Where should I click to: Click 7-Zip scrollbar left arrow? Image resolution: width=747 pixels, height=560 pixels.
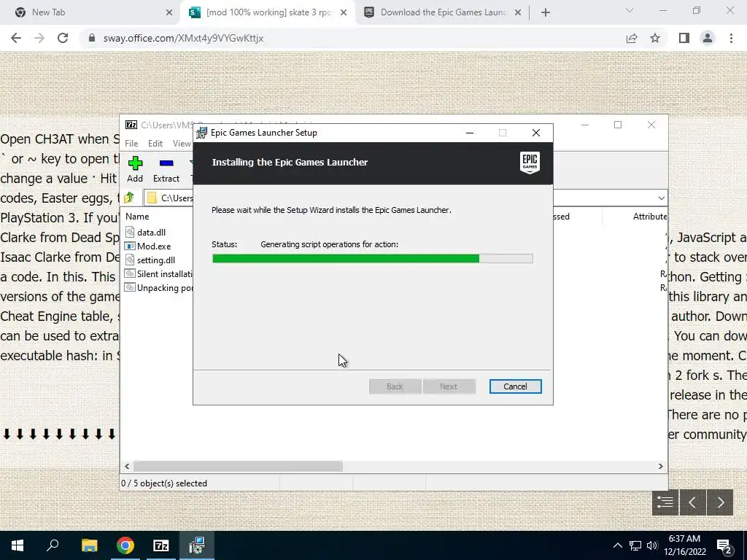127,466
